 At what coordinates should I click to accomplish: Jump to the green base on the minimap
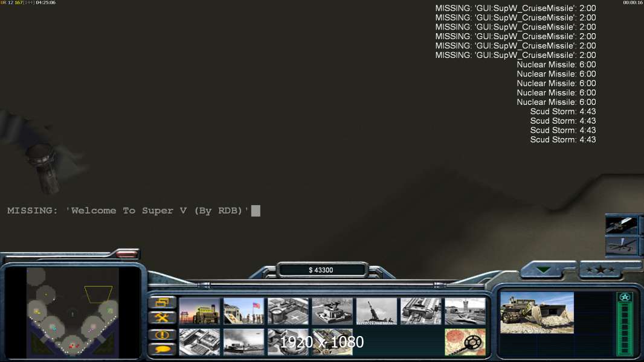pos(110,311)
